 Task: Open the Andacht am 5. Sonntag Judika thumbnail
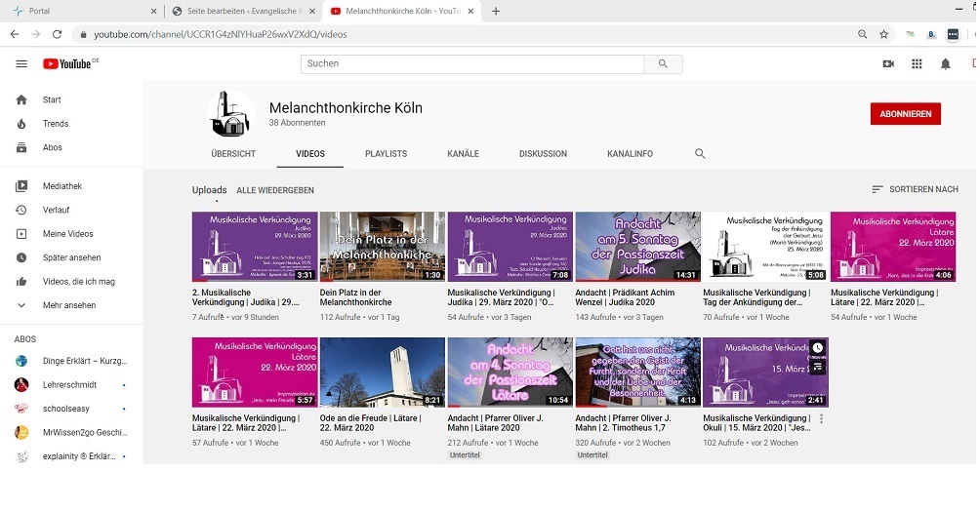coord(638,246)
